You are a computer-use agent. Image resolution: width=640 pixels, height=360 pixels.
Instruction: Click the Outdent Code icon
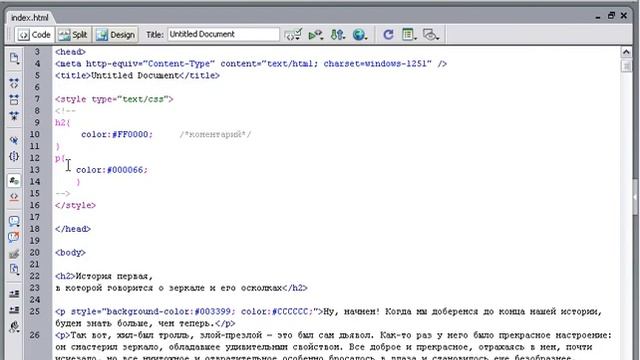tap(14, 310)
